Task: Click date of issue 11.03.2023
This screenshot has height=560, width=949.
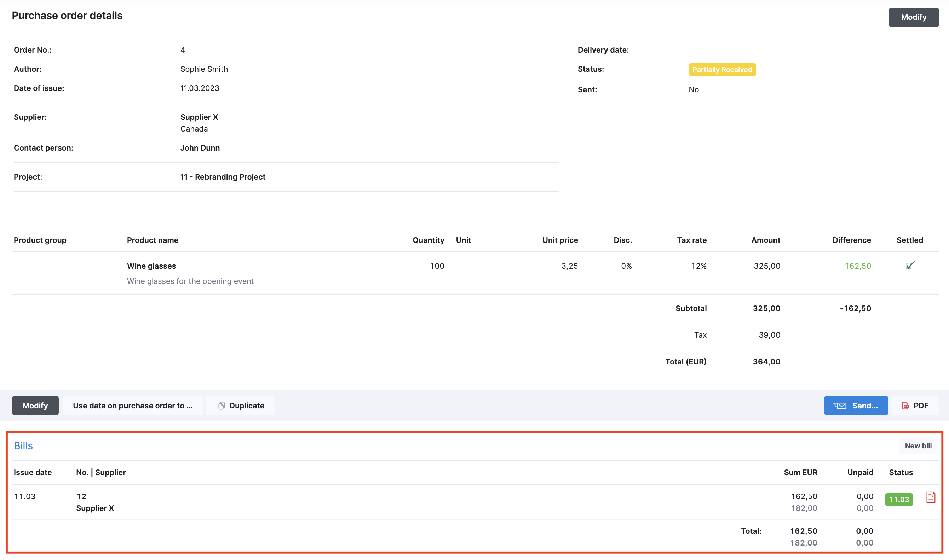Action: [x=200, y=88]
